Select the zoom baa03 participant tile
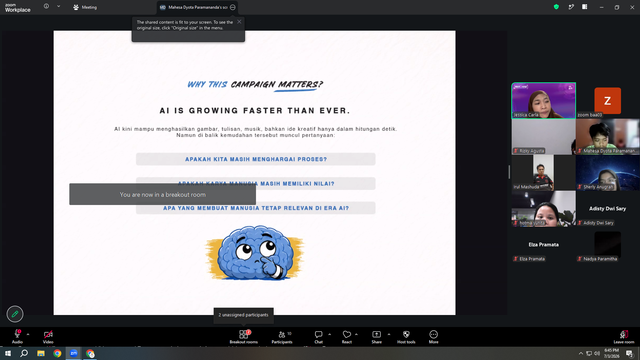The height and width of the screenshot is (360, 640). (x=608, y=100)
